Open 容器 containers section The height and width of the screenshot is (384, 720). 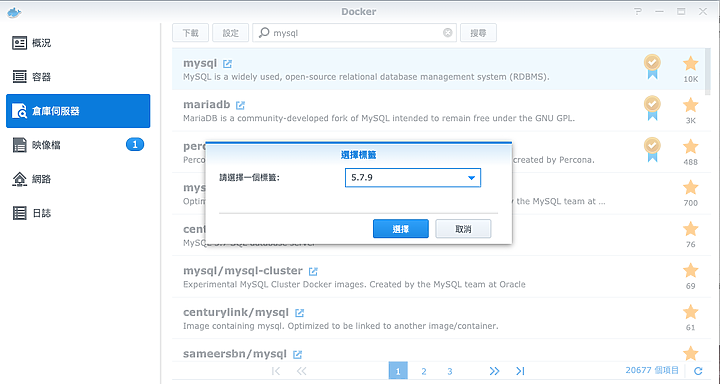(78, 77)
